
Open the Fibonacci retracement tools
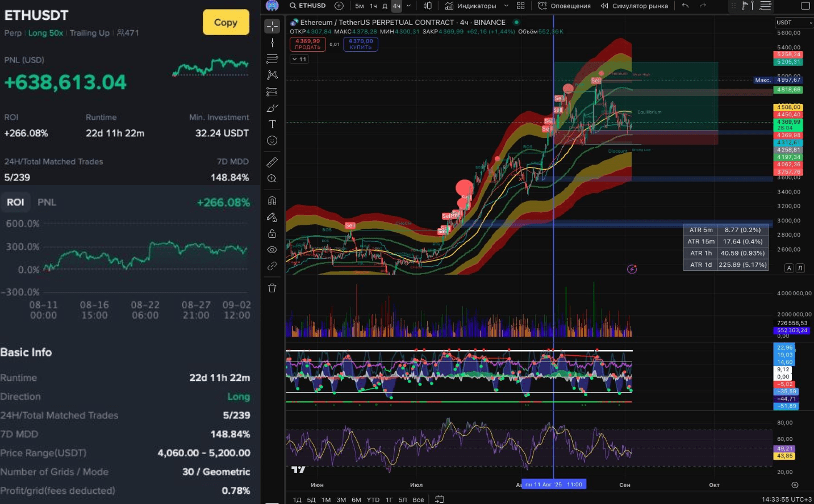[x=272, y=58]
